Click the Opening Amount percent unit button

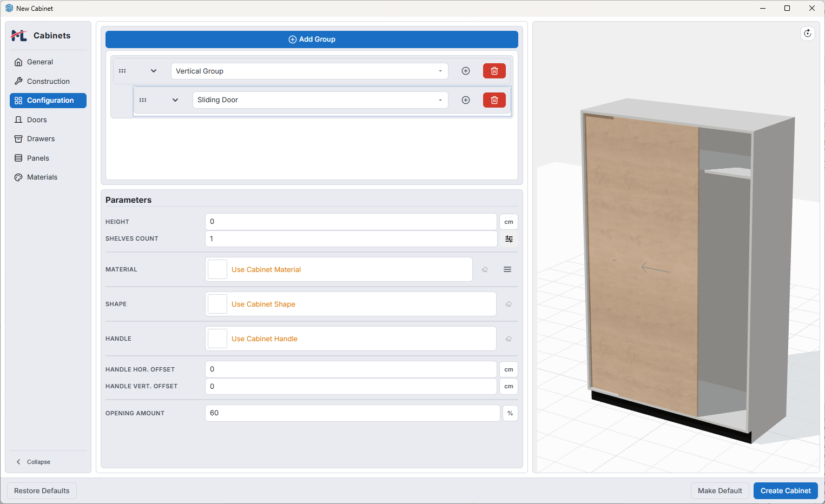[x=510, y=413]
